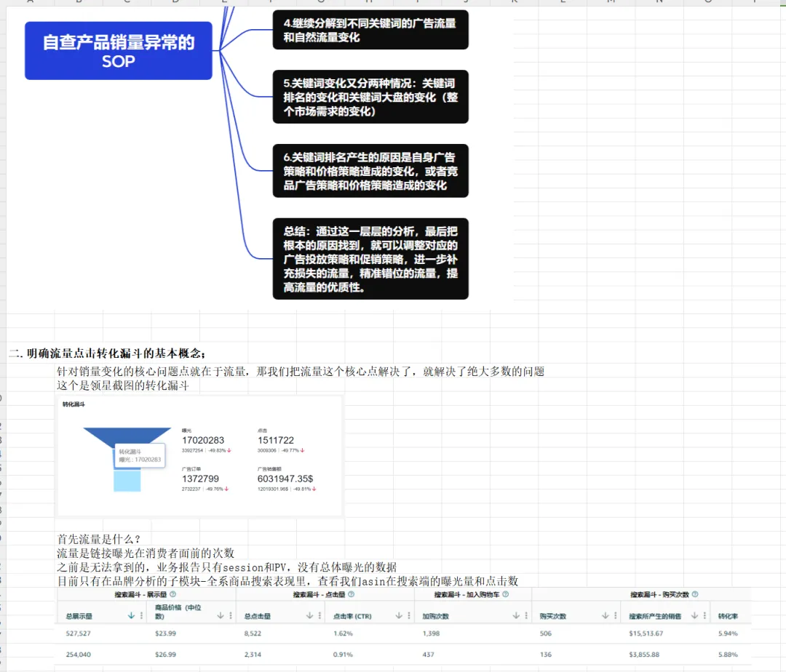Click the 购买次数 value 506
Screen dimensions: 786x672
point(546,633)
